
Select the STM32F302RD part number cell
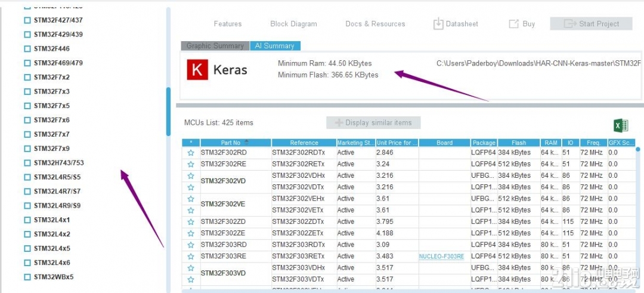[236, 152]
